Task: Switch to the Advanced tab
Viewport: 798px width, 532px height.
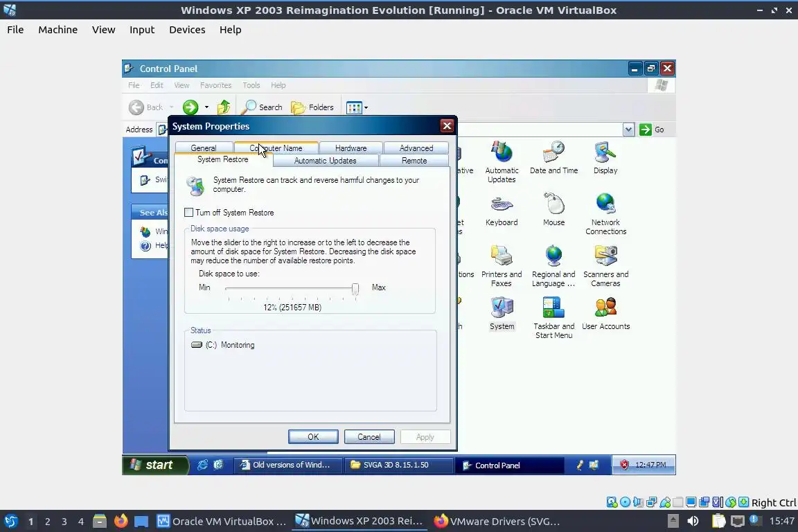Action: click(x=416, y=148)
